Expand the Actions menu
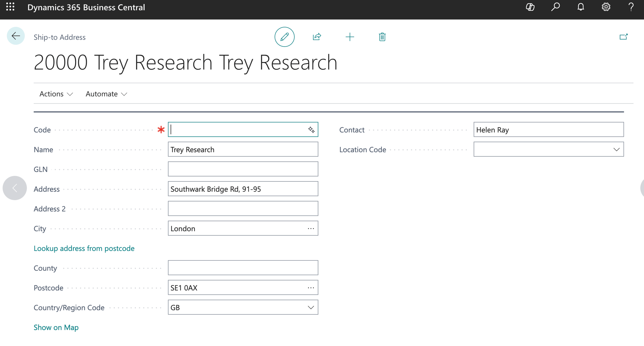Image resolution: width=644 pixels, height=346 pixels. (x=56, y=94)
